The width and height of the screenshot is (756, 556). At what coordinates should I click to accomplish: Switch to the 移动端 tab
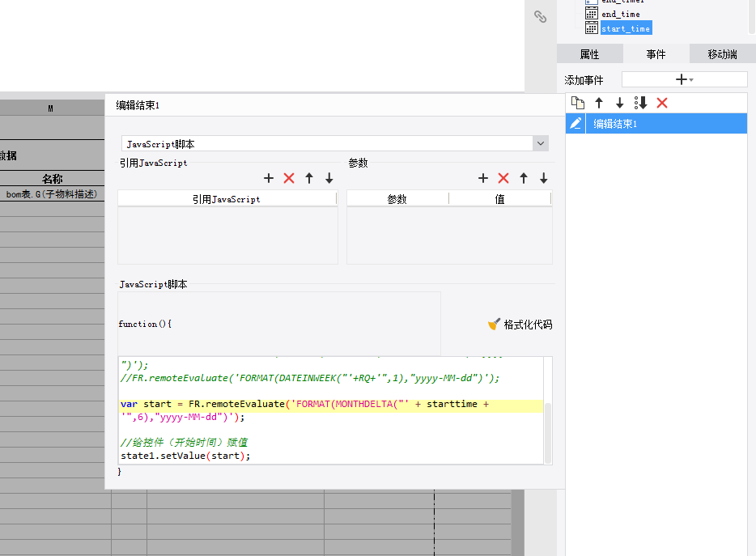coord(722,54)
